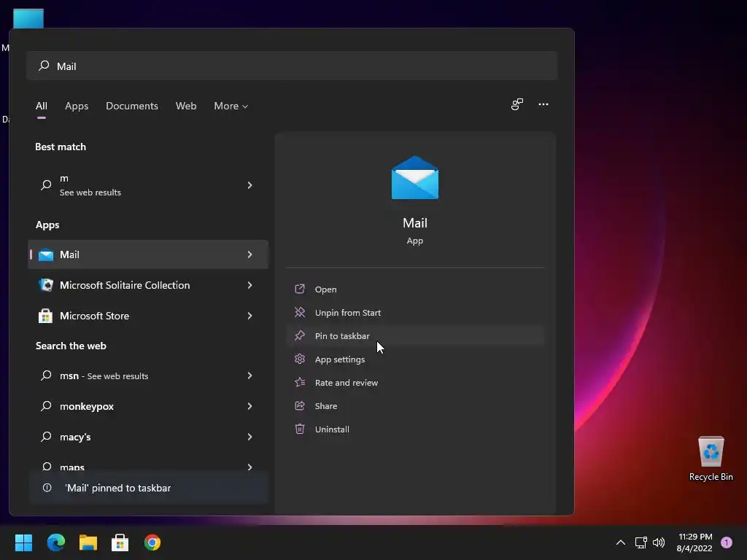Switch to All search tab
This screenshot has height=560, width=747.
coord(42,106)
